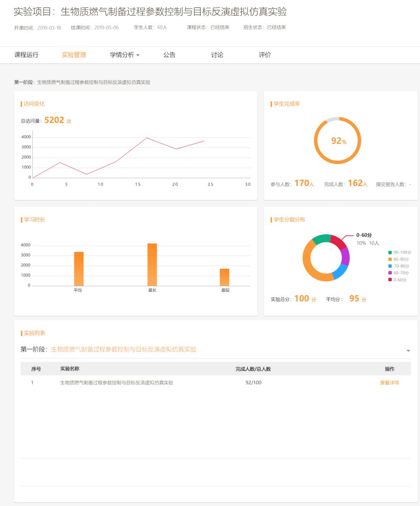The height and width of the screenshot is (506, 420).
Task: Go to the 讨论 tab
Action: [217, 55]
